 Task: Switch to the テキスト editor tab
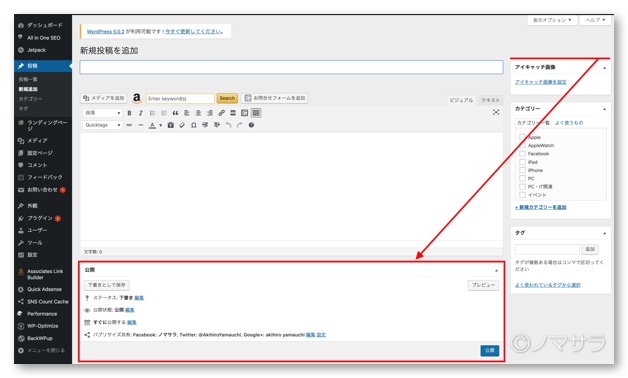[x=490, y=100]
